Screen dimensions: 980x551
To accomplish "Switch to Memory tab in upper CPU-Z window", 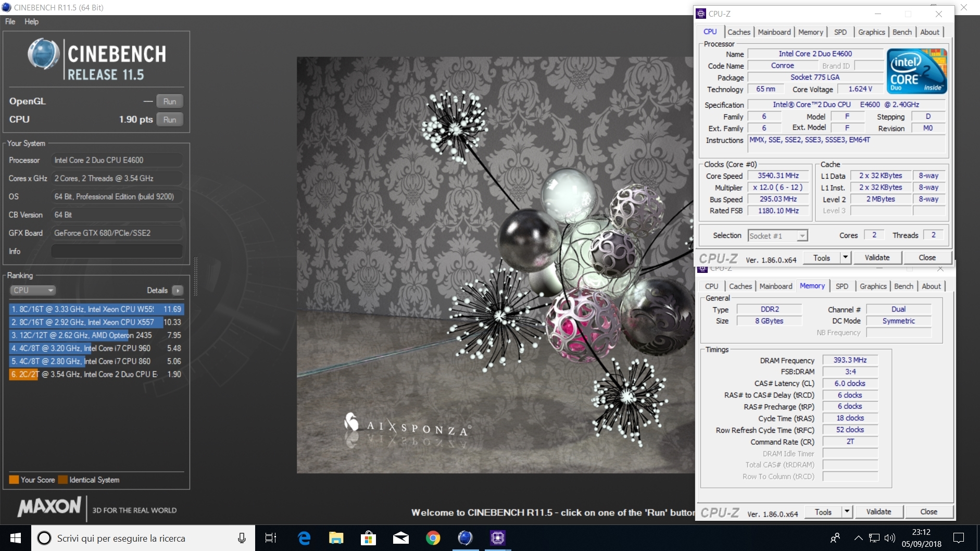I will click(x=811, y=32).
